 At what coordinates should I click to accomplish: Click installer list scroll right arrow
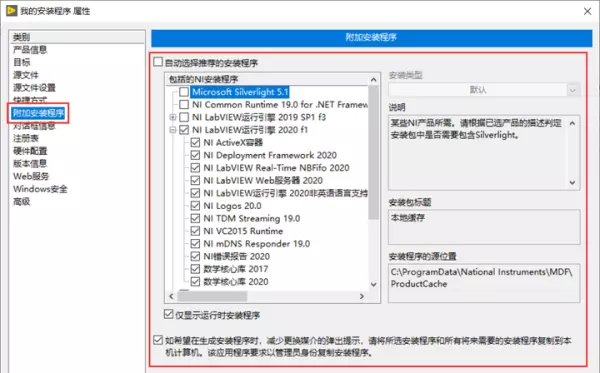point(362,296)
